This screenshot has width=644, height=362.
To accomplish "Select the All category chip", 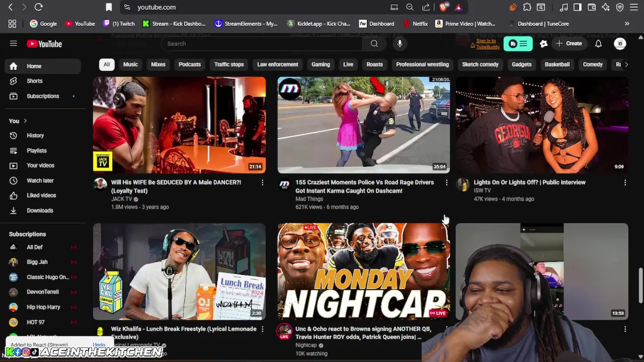I will click(x=107, y=64).
